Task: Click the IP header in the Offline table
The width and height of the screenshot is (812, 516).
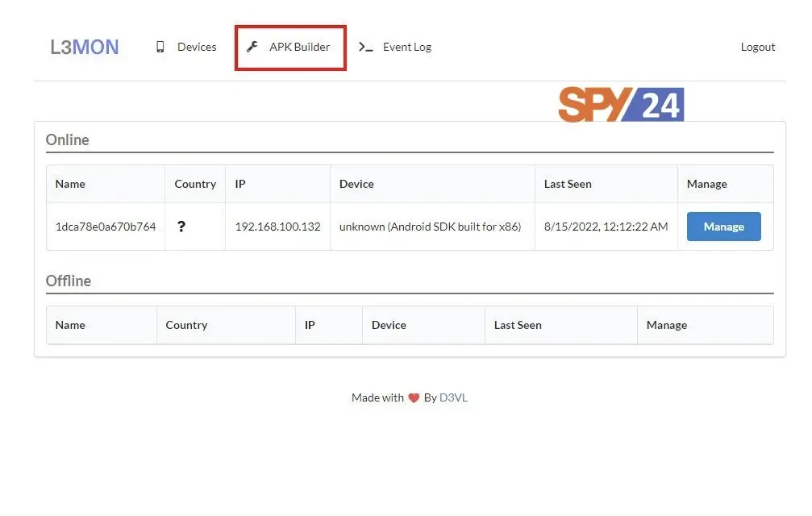Action: [x=310, y=325]
